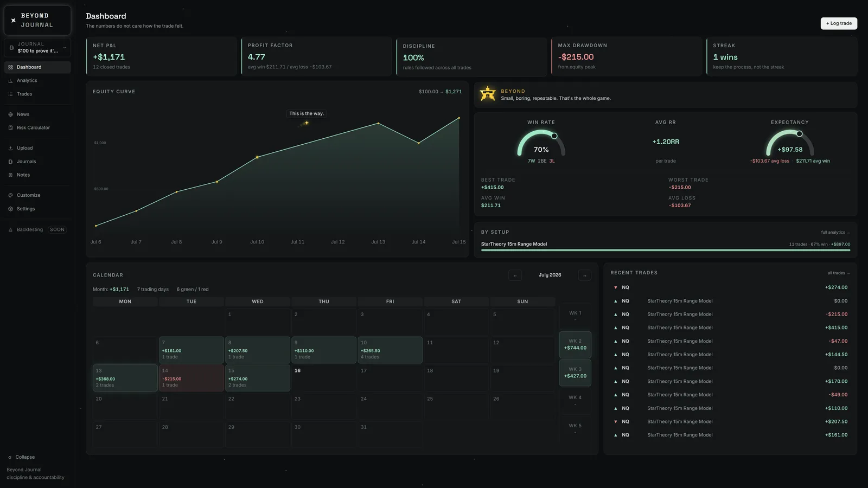
Task: Click the Notes icon in sidebar
Action: pyautogui.click(x=10, y=175)
